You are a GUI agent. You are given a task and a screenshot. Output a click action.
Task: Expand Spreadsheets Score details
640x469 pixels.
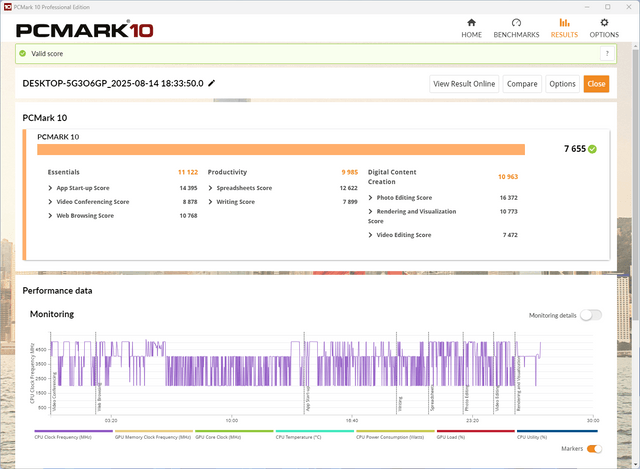click(210, 188)
